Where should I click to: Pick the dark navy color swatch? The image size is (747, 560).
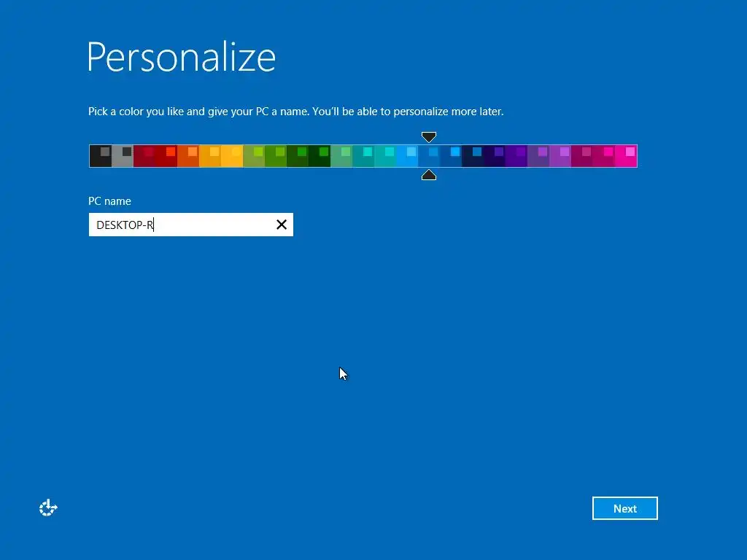pyautogui.click(x=473, y=156)
